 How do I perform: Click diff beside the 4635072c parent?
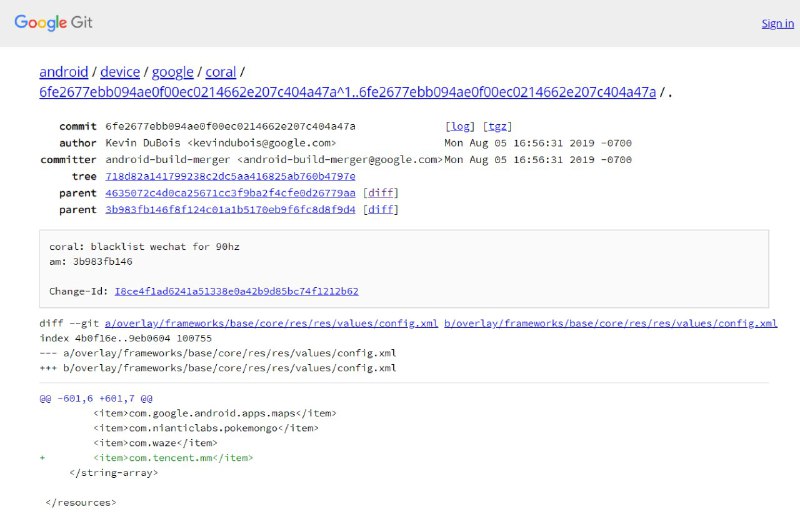[380, 193]
